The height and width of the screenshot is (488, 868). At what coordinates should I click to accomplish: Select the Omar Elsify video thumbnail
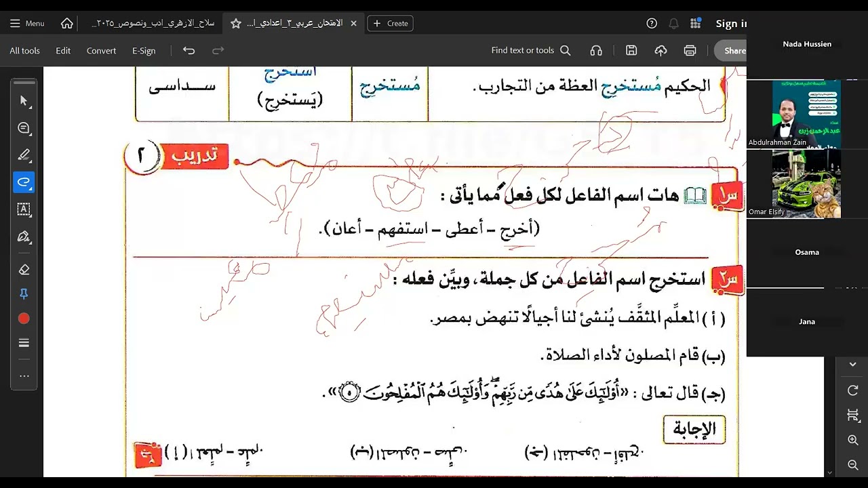coord(806,184)
